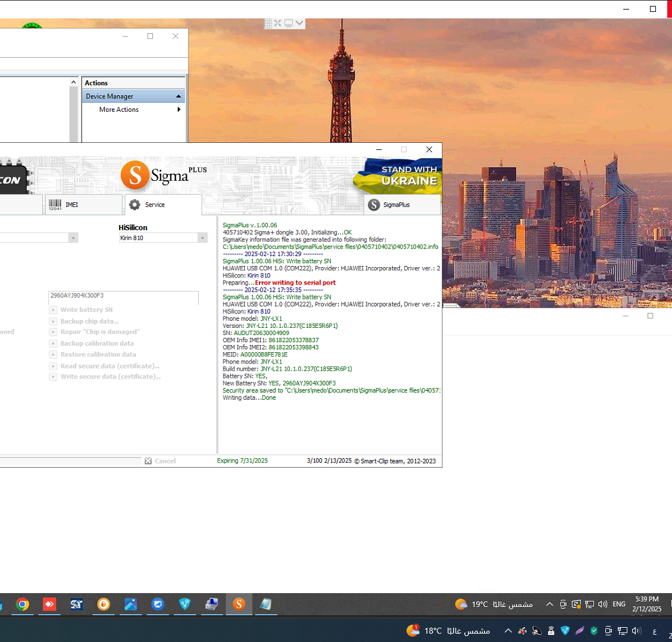
Task: Click the Wi-Fi lock tray icon
Action: [551, 631]
